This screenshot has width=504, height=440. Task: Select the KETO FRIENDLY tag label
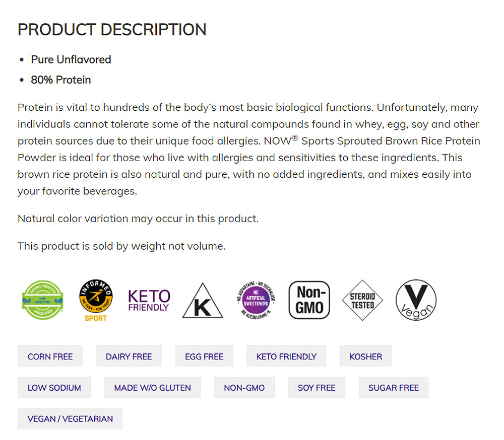pyautogui.click(x=286, y=356)
